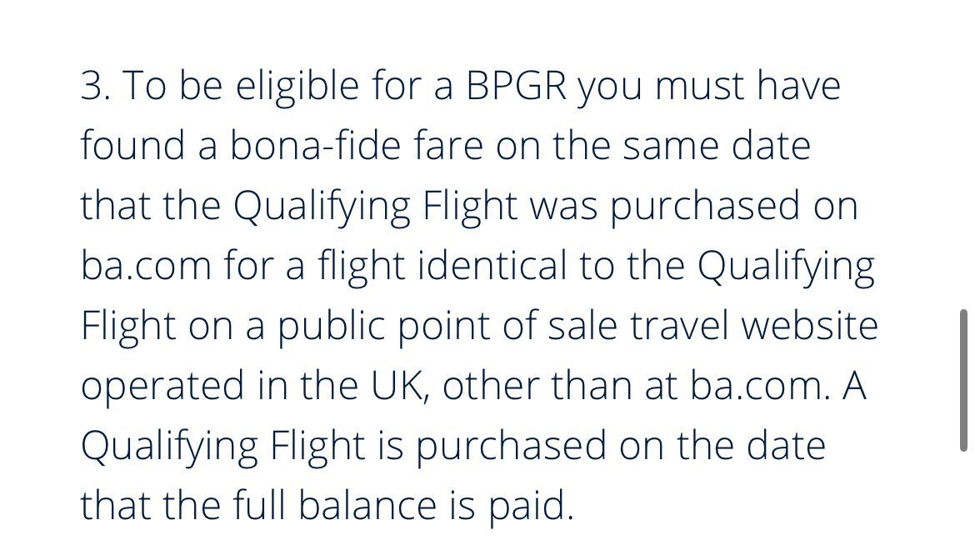Click the word fare

(457, 147)
